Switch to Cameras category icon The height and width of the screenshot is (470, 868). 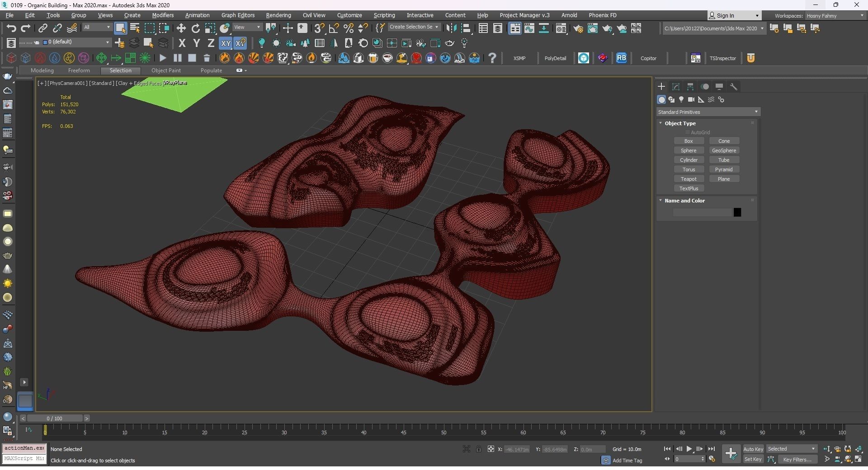pos(691,99)
